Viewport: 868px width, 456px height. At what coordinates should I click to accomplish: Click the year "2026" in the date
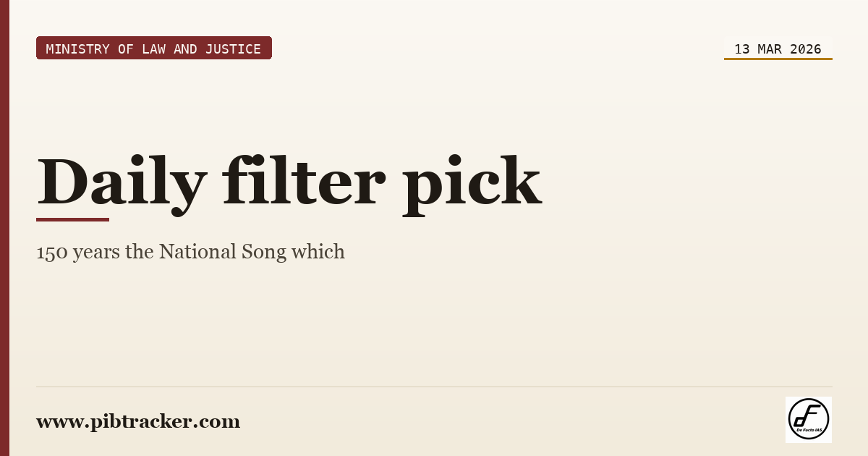point(806,48)
